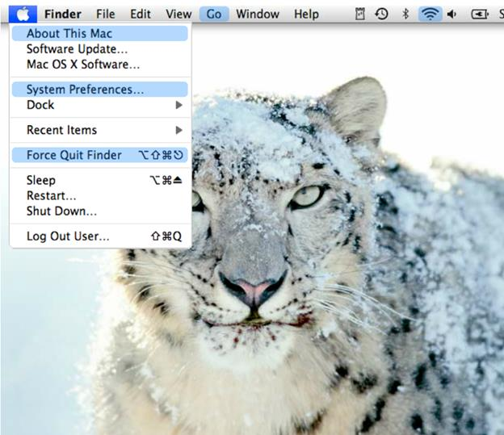
Task: Open the Finder application menu
Action: coord(62,14)
